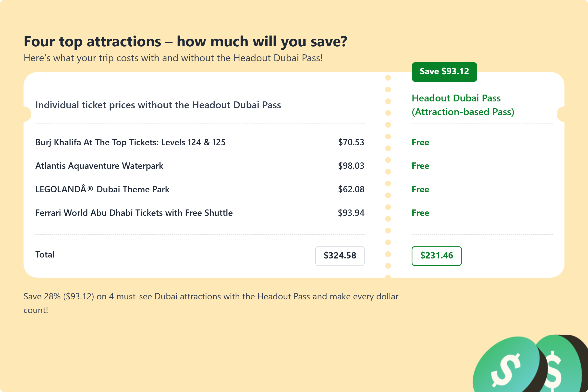The width and height of the screenshot is (588, 392).
Task: Click the $70.53 Burj Khalifa price
Action: pos(351,142)
